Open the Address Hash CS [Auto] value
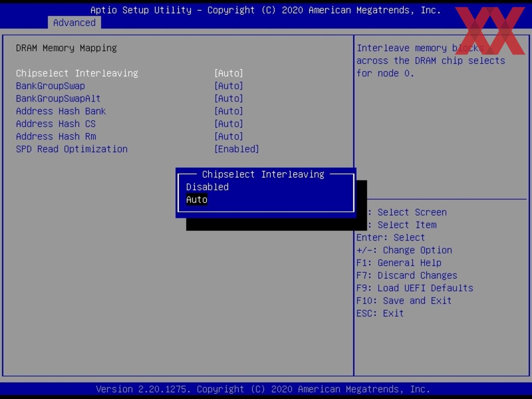 tap(229, 124)
